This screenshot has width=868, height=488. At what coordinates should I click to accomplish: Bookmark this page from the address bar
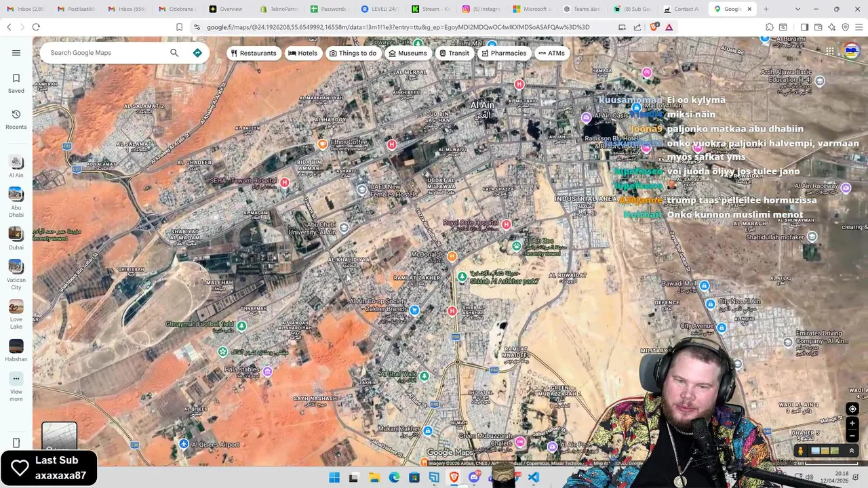179,27
